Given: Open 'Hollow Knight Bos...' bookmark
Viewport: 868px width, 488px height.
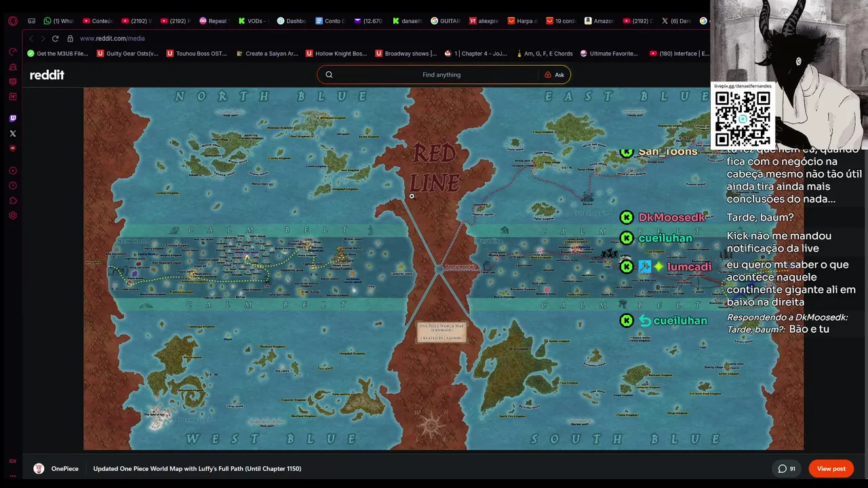Looking at the screenshot, I should coord(336,54).
